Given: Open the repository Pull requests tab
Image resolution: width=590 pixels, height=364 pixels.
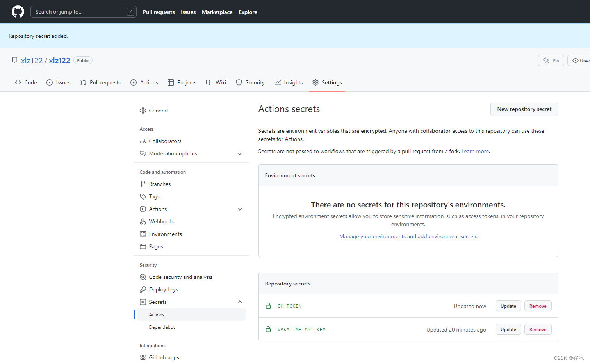Looking at the screenshot, I should tap(100, 82).
